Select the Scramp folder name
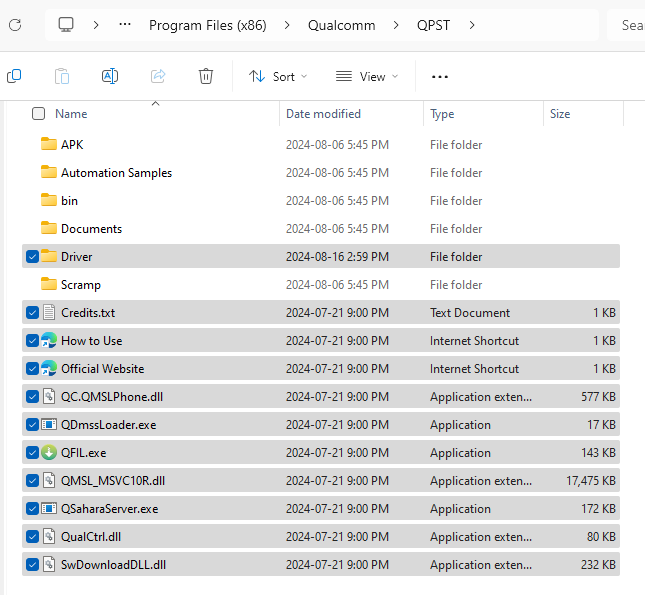 pos(81,285)
